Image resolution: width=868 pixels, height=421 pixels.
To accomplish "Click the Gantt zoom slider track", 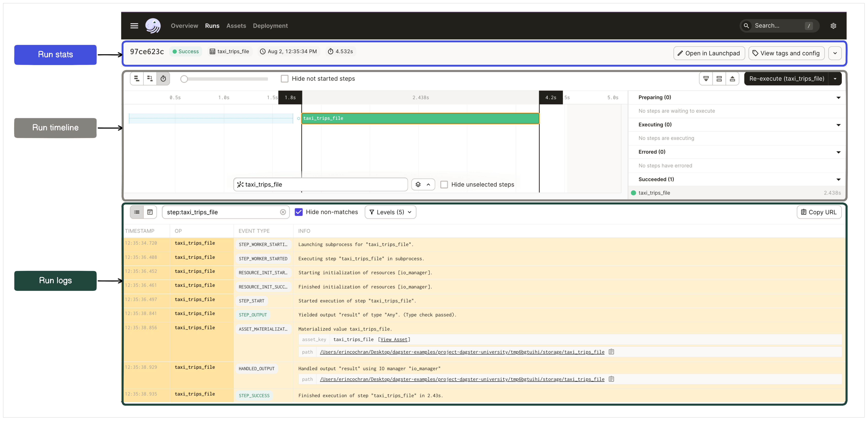I will click(225, 79).
